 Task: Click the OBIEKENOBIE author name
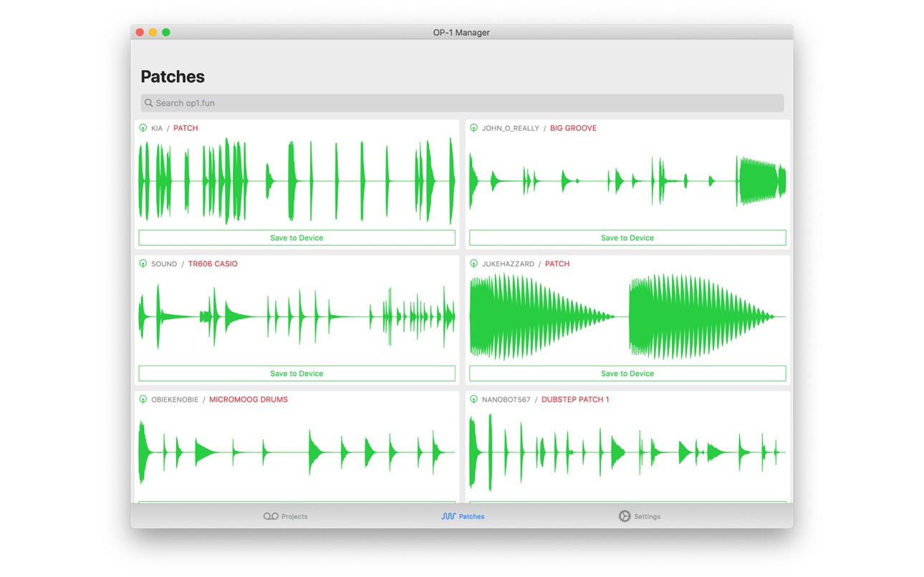point(175,399)
